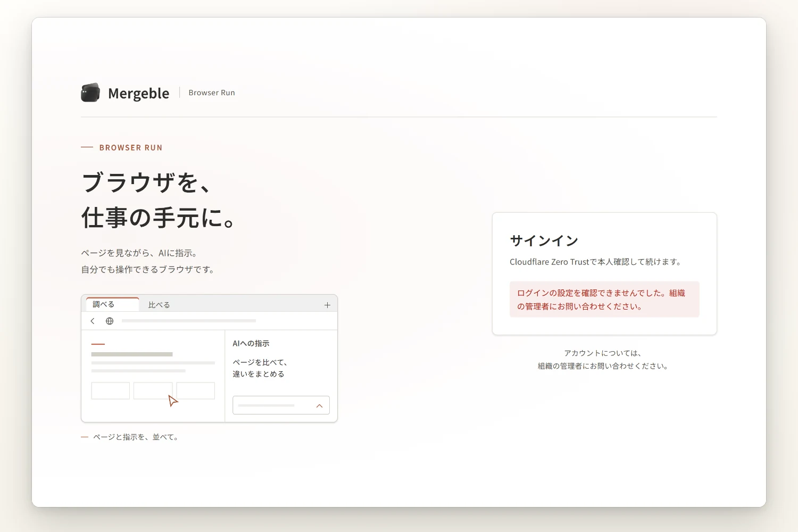Image resolution: width=798 pixels, height=532 pixels.
Task: Click the ブラウザを、仕事の手元に。 headline
Action: (160, 200)
